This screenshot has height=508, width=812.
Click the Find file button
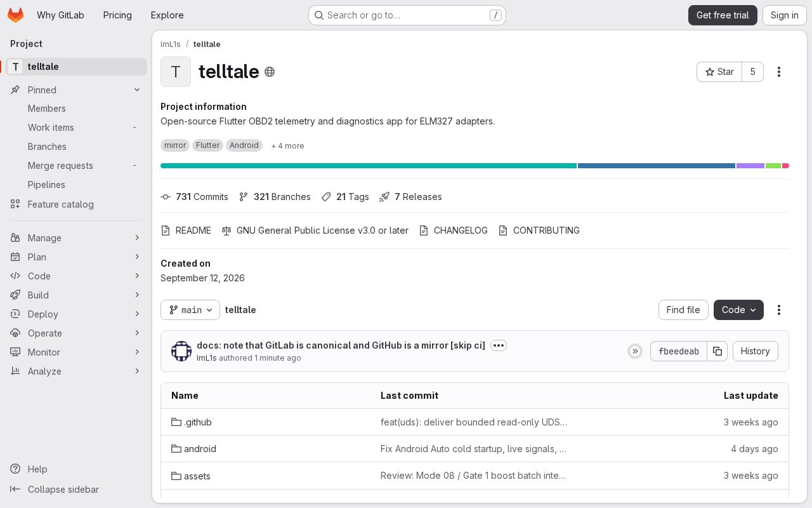coord(683,310)
